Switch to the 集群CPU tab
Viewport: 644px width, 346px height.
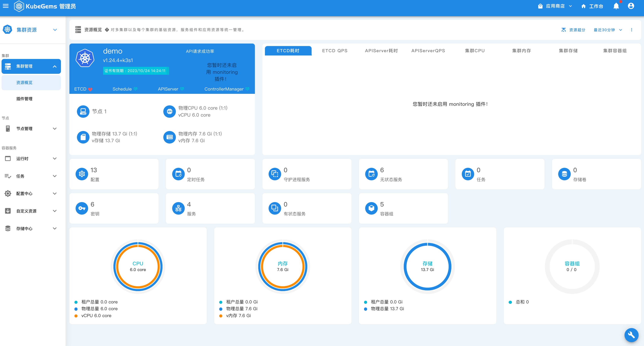475,51
